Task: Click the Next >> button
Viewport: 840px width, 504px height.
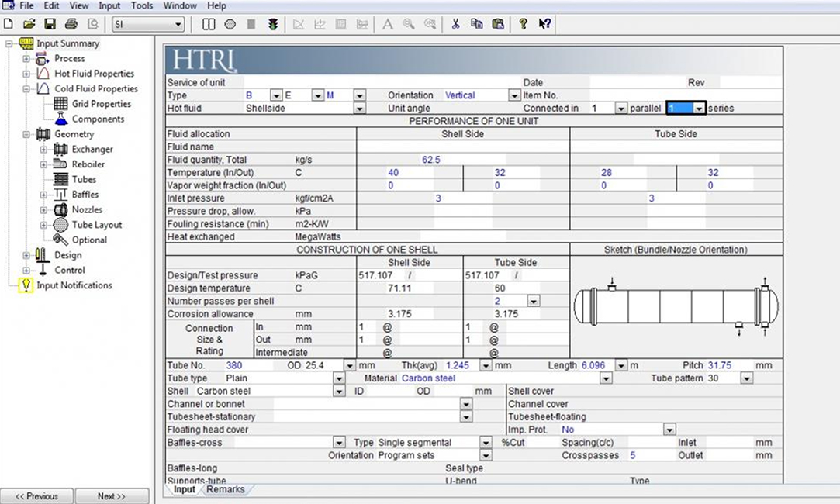Action: point(112,496)
